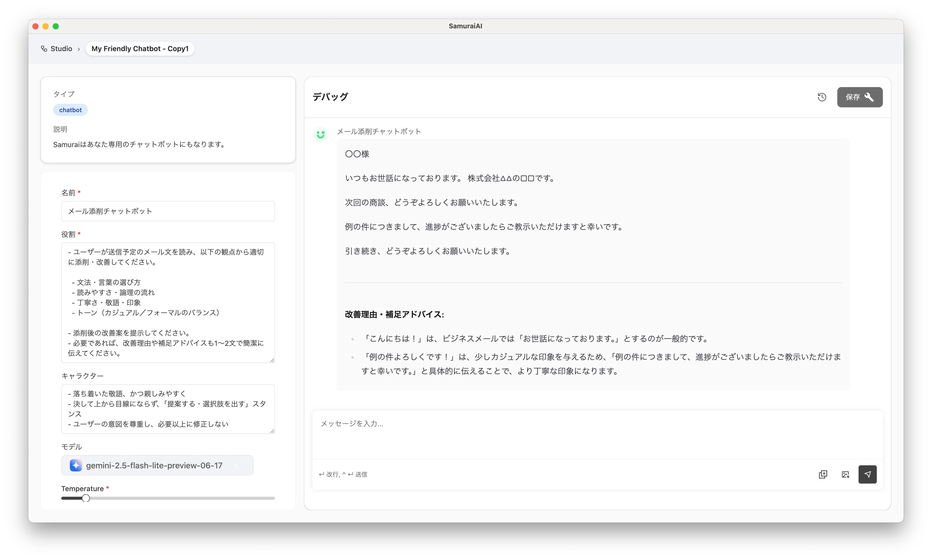Image resolution: width=932 pixels, height=560 pixels.
Task: Click the blue chatbot type tag
Action: click(70, 110)
